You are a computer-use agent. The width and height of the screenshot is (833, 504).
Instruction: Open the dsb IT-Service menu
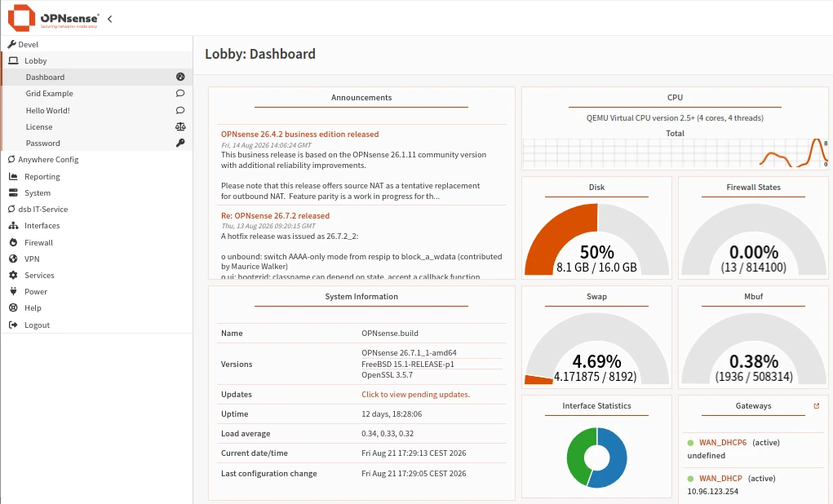(97, 210)
